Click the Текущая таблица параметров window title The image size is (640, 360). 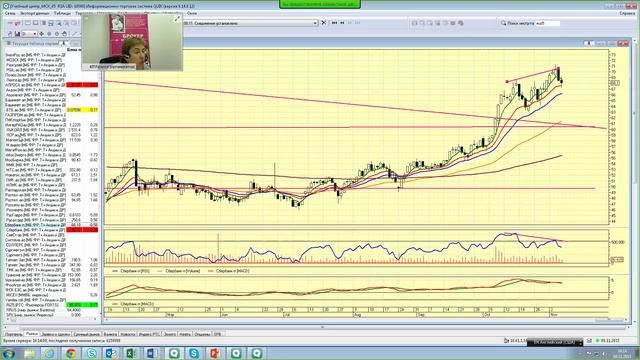pos(36,43)
